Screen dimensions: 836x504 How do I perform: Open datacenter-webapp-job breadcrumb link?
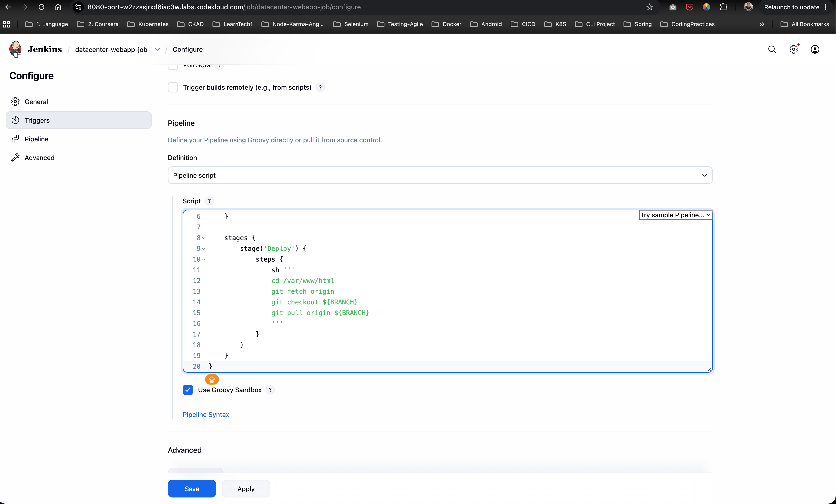click(x=111, y=50)
